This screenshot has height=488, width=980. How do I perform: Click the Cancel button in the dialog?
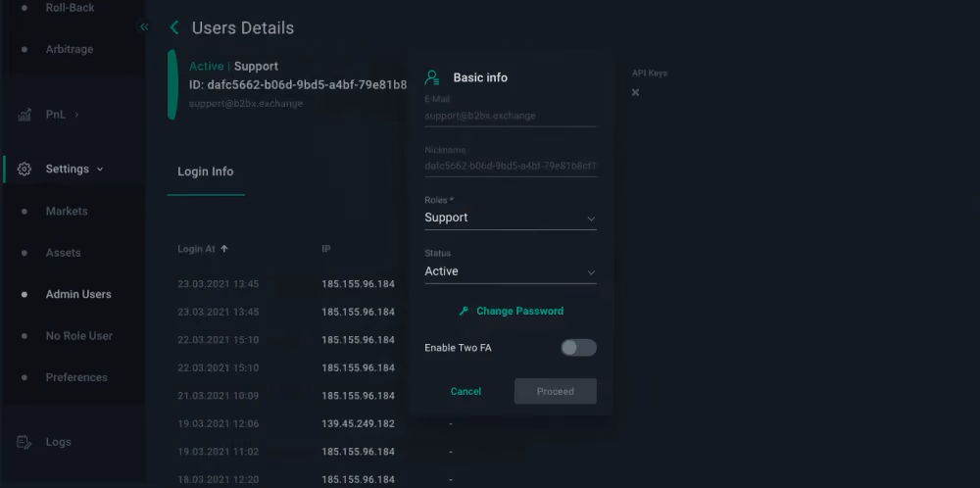point(465,392)
